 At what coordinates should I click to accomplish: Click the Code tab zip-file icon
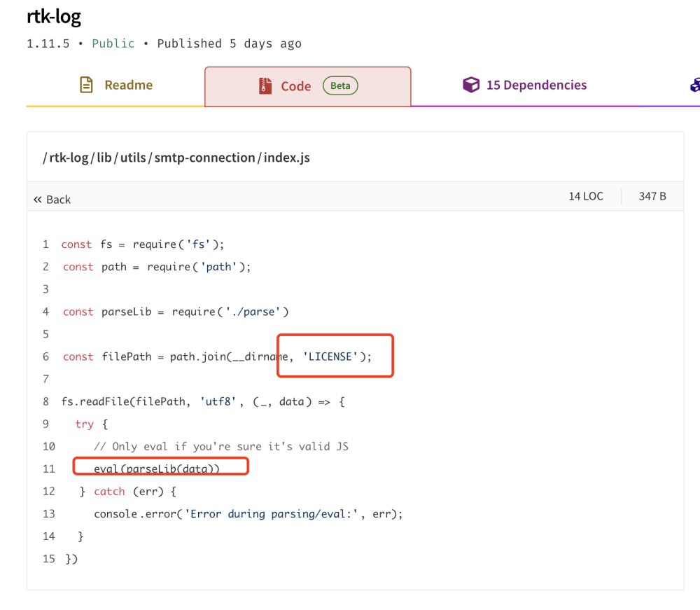pyautogui.click(x=265, y=86)
